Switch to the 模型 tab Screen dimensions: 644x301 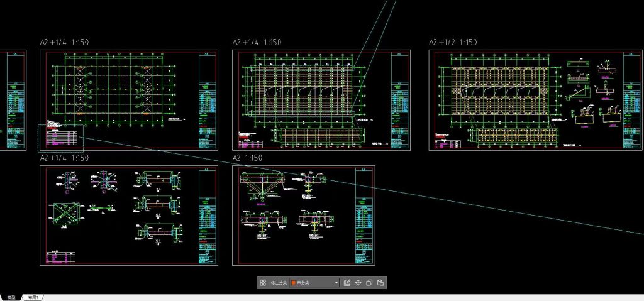tap(11, 297)
